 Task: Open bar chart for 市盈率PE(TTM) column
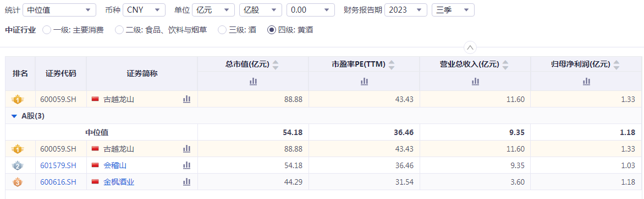coord(364,82)
